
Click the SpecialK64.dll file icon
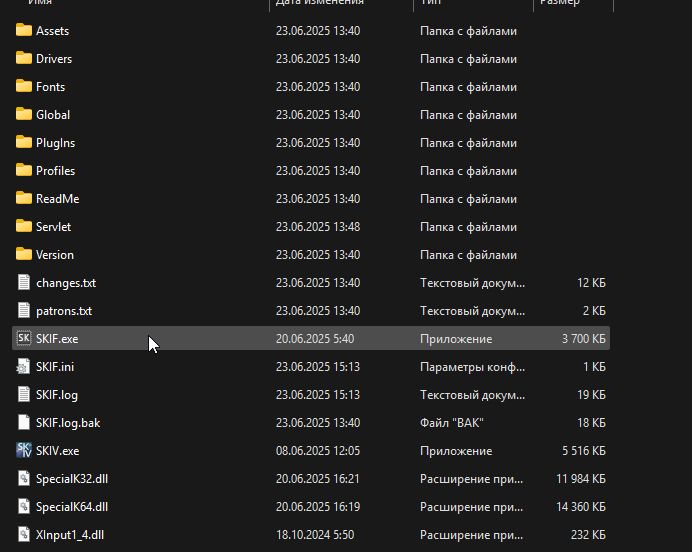(24, 507)
